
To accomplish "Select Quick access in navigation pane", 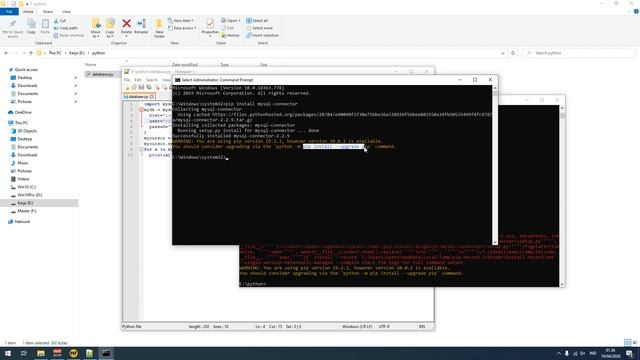I will point(26,70).
